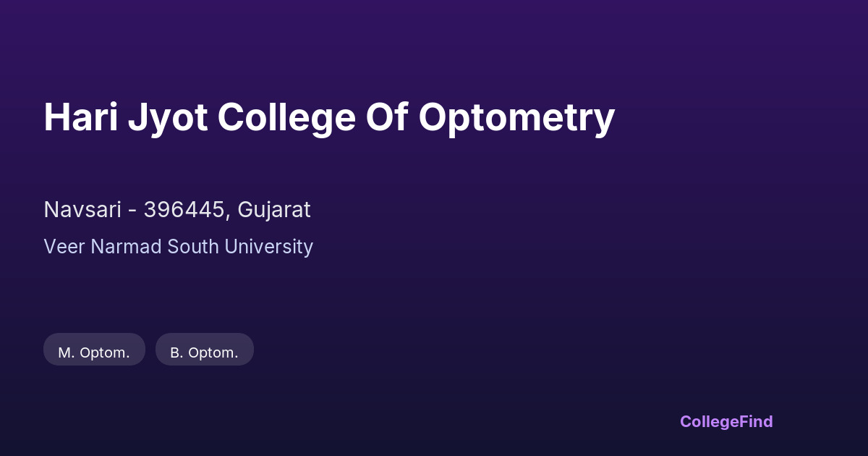The height and width of the screenshot is (456, 868).
Task: Click the Veer Narmad South University line
Action: 178,247
